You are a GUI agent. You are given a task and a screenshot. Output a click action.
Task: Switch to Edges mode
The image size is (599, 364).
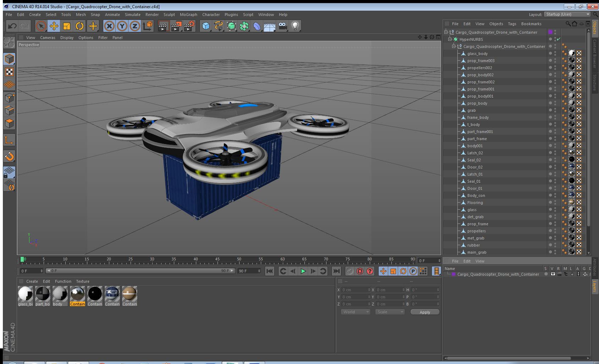coord(10,110)
